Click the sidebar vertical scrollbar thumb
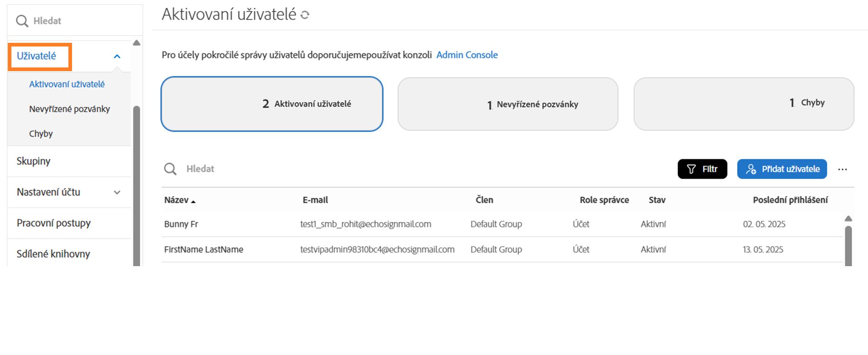This screenshot has width=868, height=355. click(136, 186)
